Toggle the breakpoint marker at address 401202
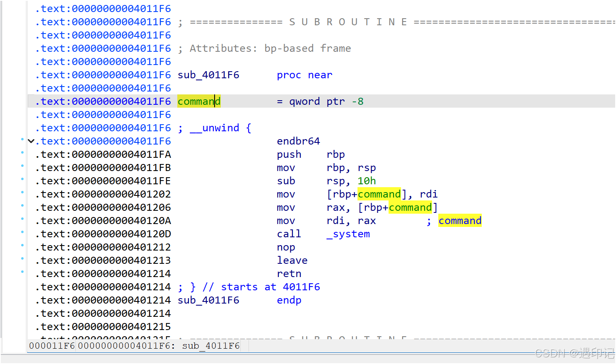The width and height of the screenshot is (616, 364). pyautogui.click(x=23, y=194)
